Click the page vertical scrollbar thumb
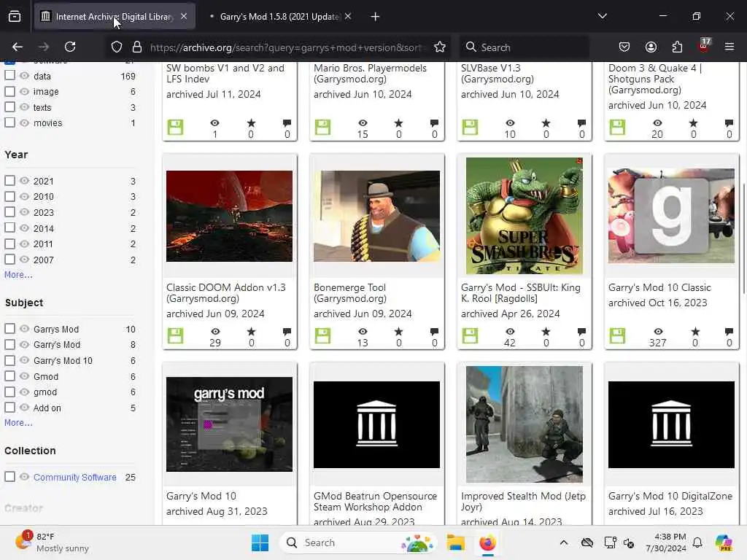This screenshot has width=747, height=560. point(743,238)
